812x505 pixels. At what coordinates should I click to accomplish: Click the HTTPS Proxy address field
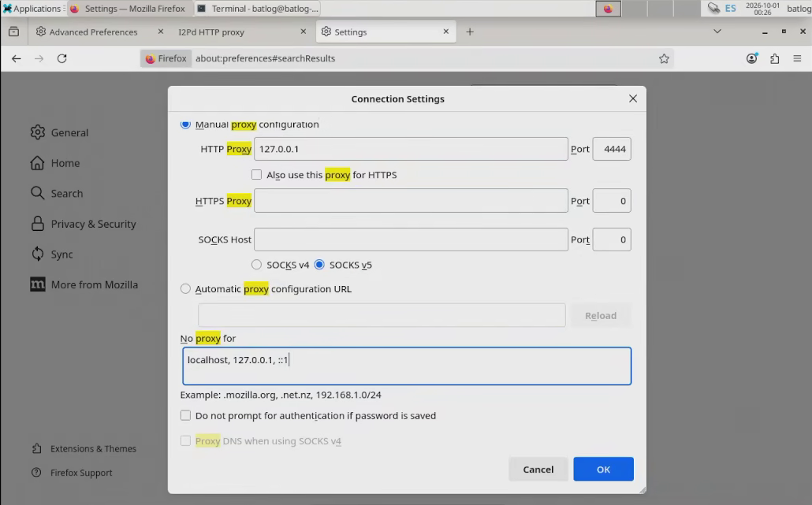point(411,201)
